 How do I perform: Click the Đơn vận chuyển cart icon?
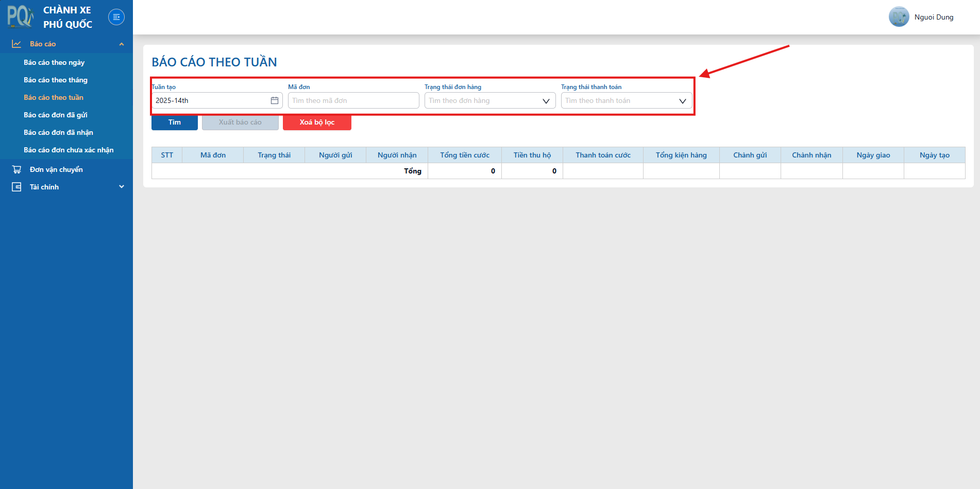16,169
